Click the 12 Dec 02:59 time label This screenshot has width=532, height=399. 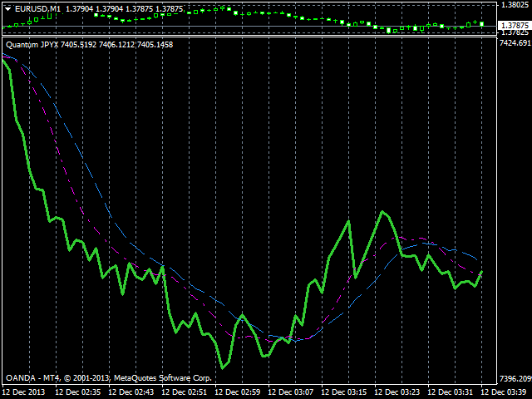pos(239,392)
